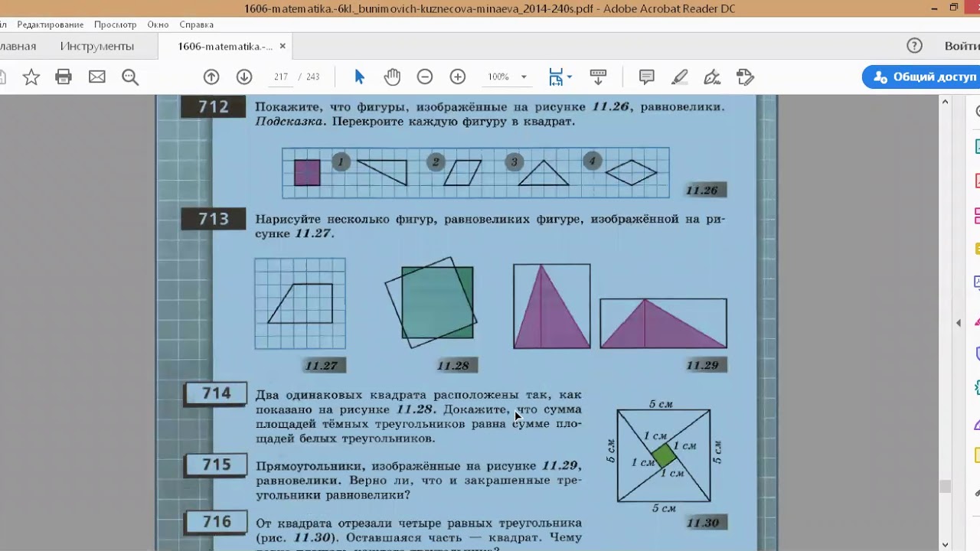Print the document with the printer icon
Screen dimensions: 980x551
pyautogui.click(x=64, y=77)
